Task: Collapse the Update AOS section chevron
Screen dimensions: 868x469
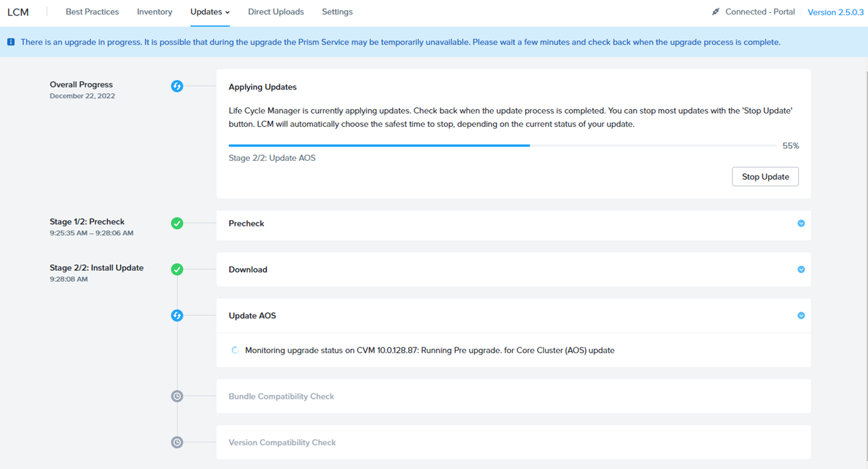Action: [801, 315]
